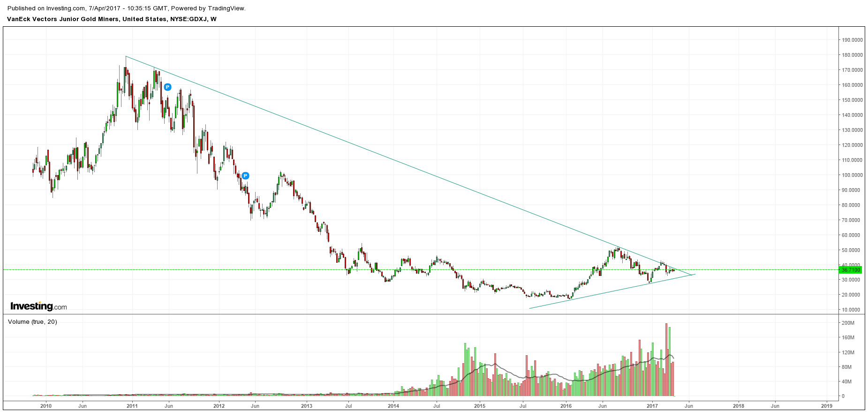Click the blue P marker near 2011 peak
The image size is (868, 412).
click(167, 87)
